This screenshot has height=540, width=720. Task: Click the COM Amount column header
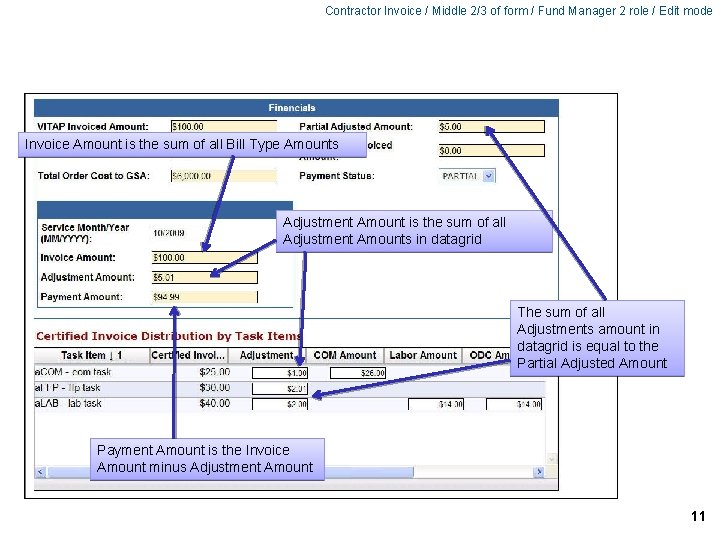(345, 355)
